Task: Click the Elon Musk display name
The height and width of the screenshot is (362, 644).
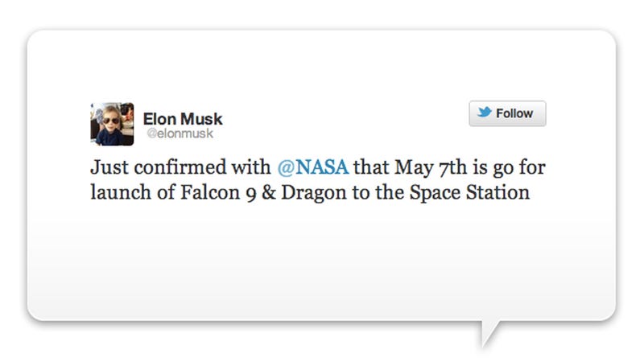Action: [x=183, y=118]
